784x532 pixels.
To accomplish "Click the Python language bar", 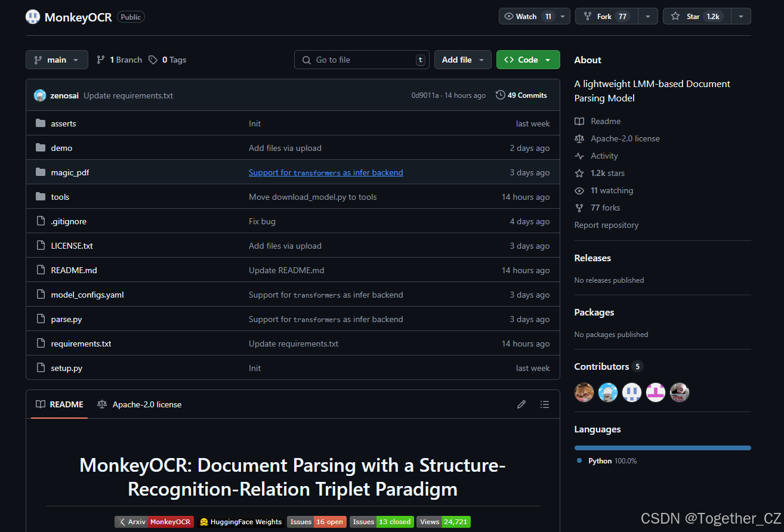I will (662, 447).
